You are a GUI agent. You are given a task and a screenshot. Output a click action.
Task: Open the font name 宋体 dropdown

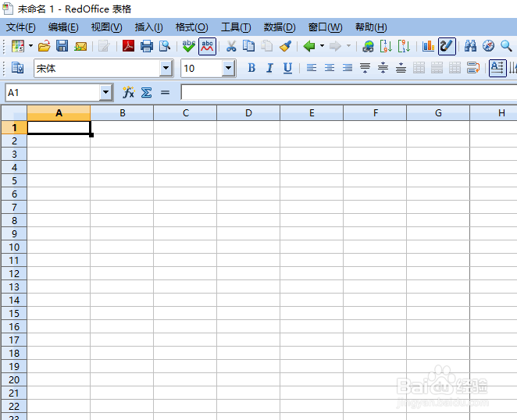coord(166,68)
